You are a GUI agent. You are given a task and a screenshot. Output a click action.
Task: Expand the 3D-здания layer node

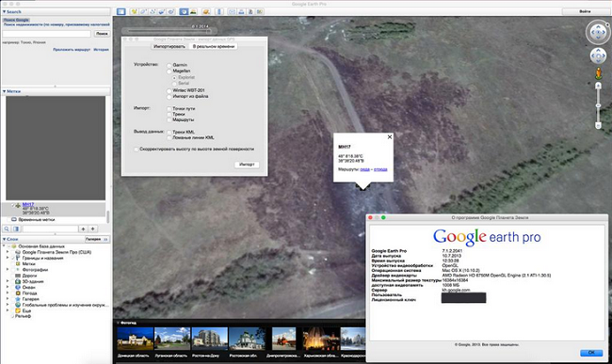click(x=7, y=281)
